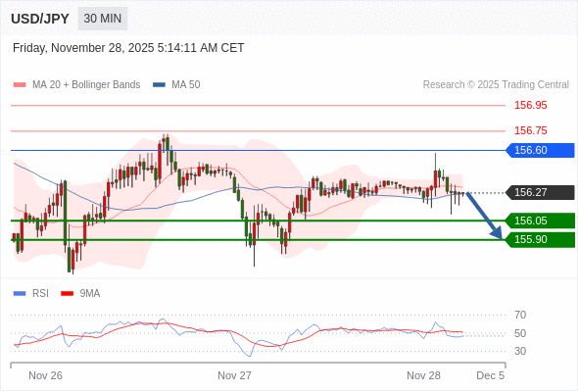
Task: Click the Nov 27 date axis label
Action: [234, 375]
